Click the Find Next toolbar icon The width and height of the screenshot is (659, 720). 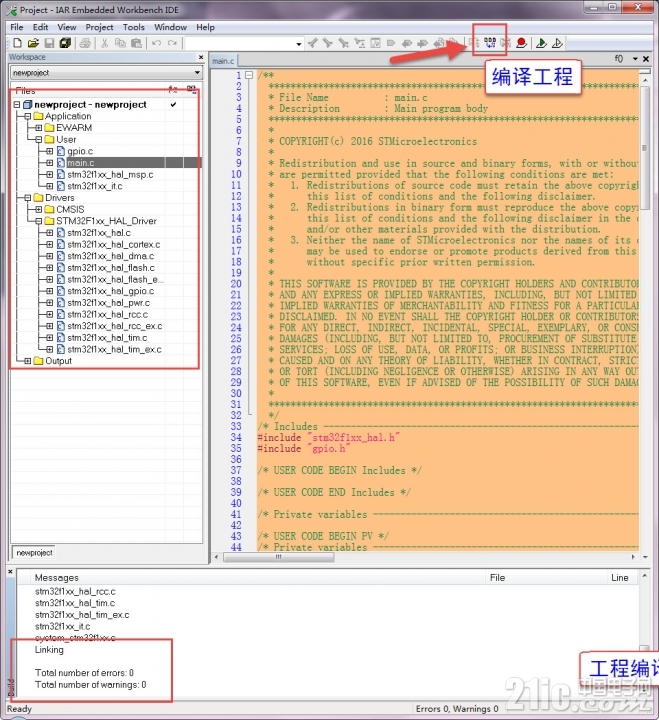pyautogui.click(x=328, y=43)
